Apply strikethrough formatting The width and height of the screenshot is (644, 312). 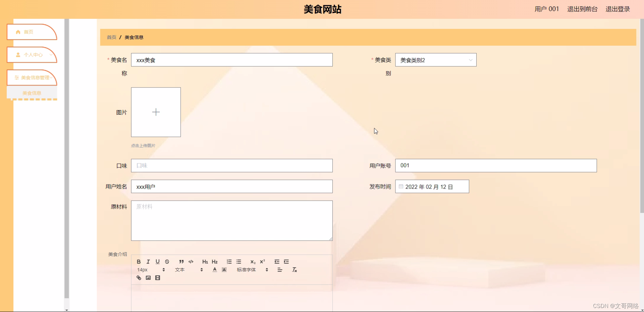[167, 262]
